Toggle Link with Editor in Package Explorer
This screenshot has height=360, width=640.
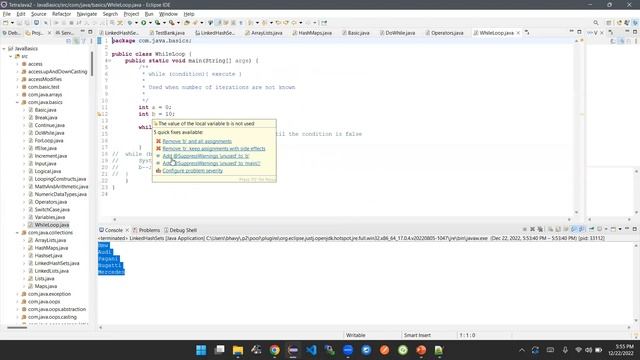(x=76, y=41)
